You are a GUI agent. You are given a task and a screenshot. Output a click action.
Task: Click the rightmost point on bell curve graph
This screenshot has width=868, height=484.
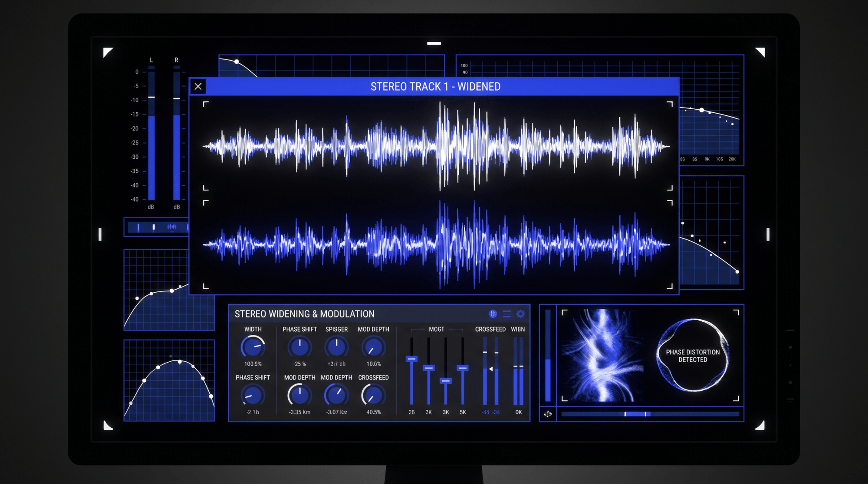(x=211, y=396)
